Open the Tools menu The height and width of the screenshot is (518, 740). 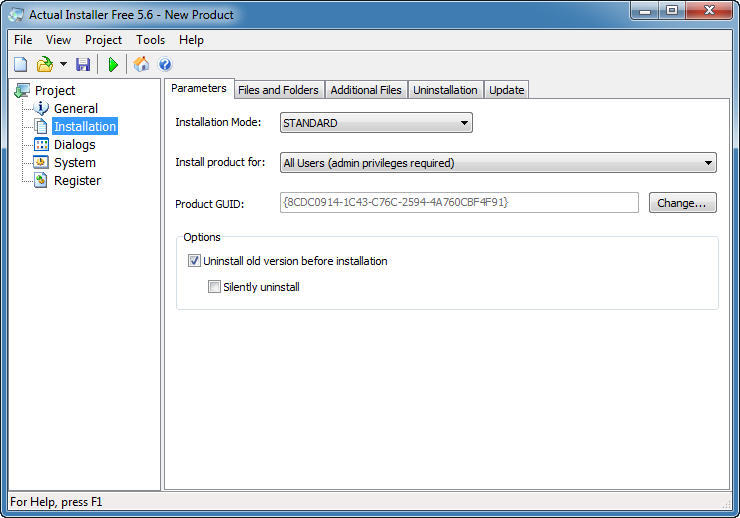click(x=151, y=40)
